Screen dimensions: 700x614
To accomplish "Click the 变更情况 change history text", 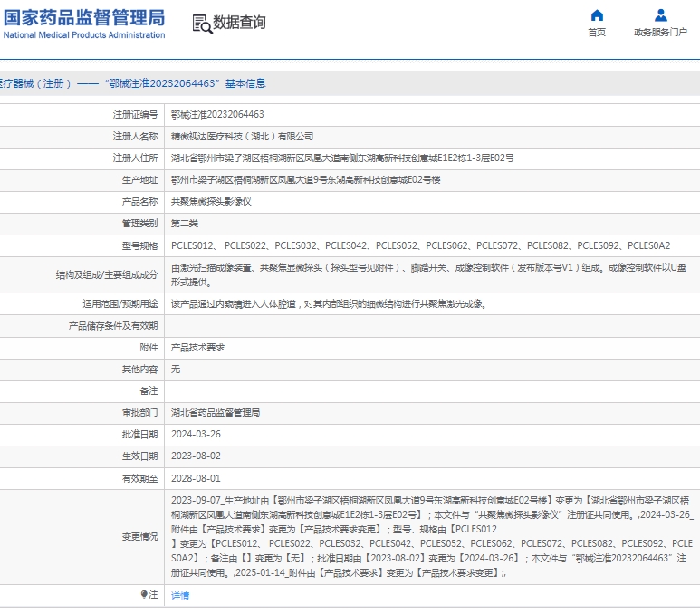I will tap(432, 536).
